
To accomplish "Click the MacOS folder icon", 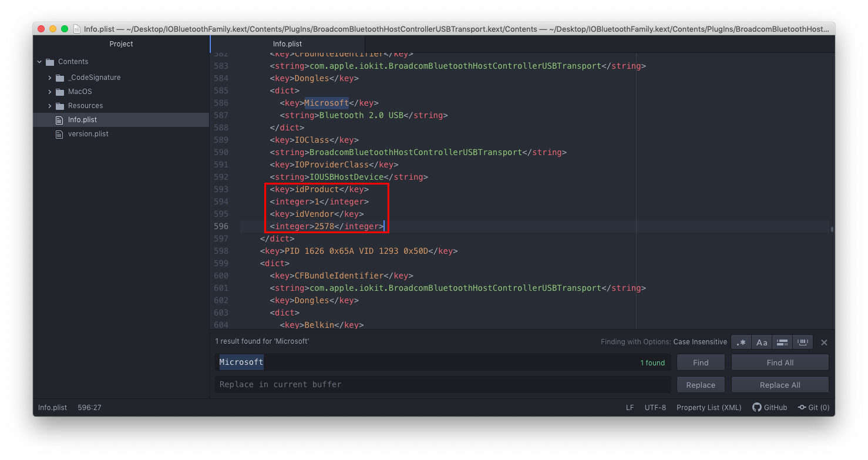I will pyautogui.click(x=60, y=92).
